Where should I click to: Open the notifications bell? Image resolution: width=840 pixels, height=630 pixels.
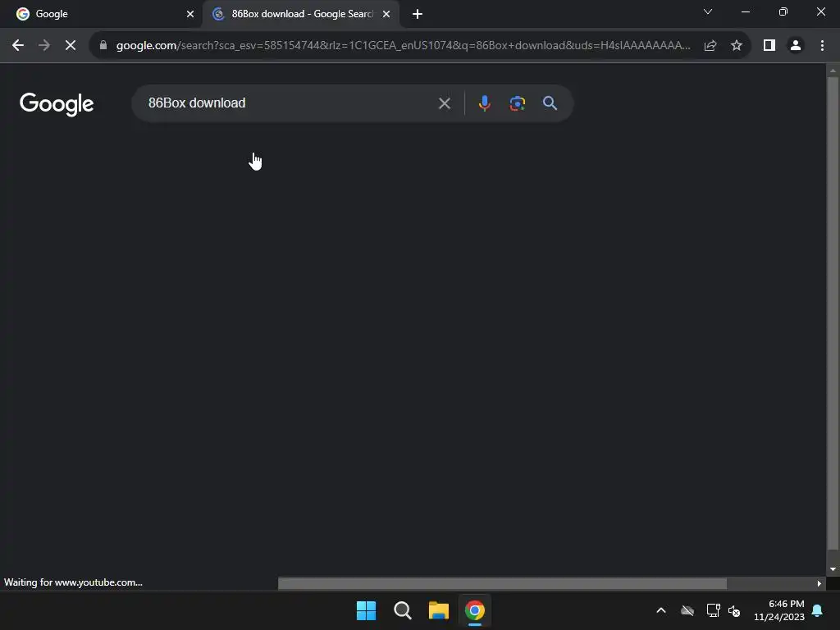(818, 610)
